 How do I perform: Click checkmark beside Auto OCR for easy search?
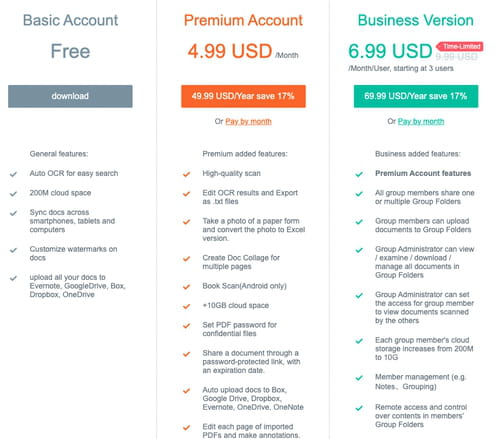point(13,174)
